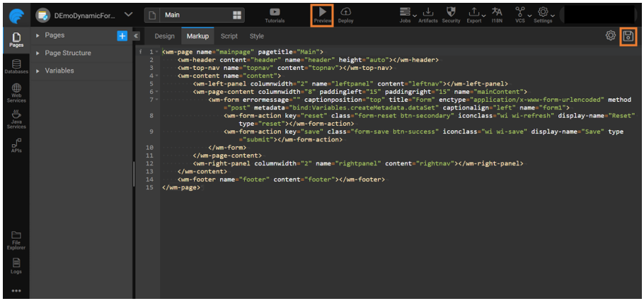Viewport: 644px width, 301px height.
Task: Toggle the code fold on line 7
Action: (x=156, y=99)
